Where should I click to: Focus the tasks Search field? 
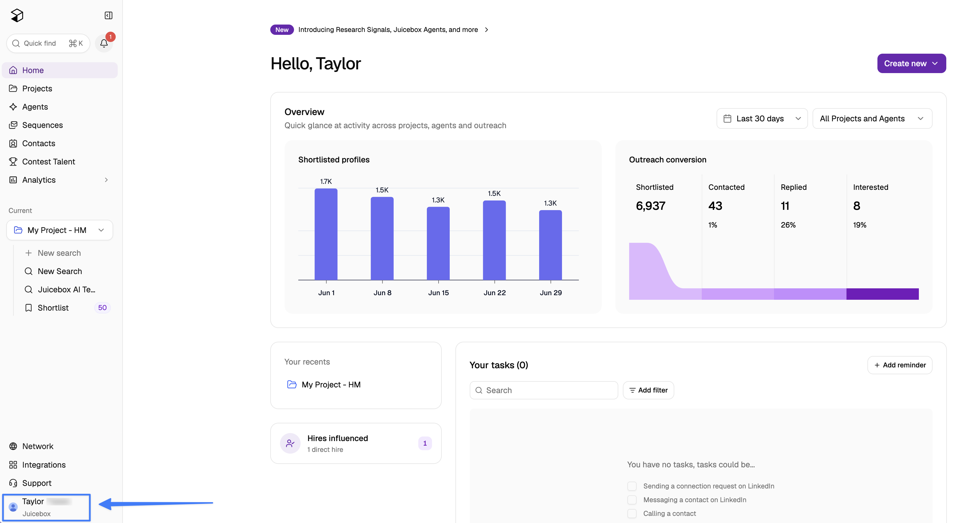544,390
